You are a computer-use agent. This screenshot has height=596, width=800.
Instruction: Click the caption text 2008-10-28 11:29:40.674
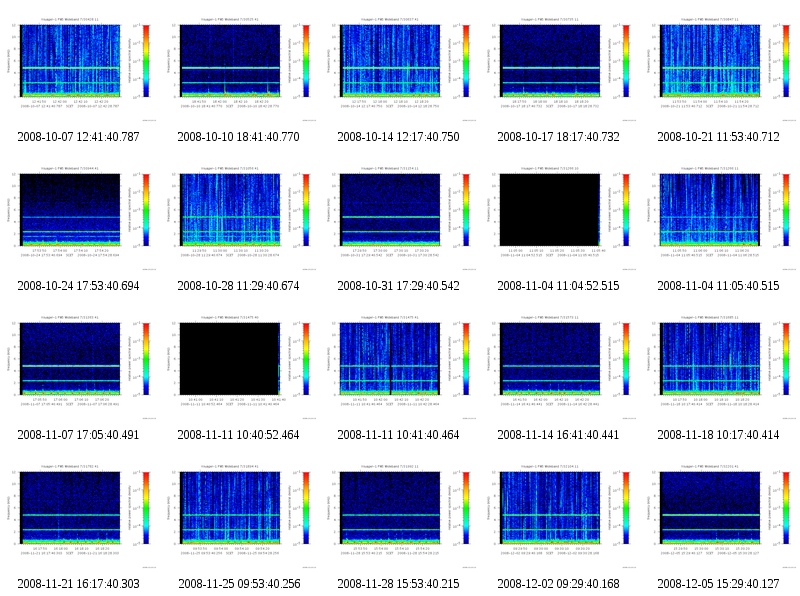pyautogui.click(x=238, y=286)
